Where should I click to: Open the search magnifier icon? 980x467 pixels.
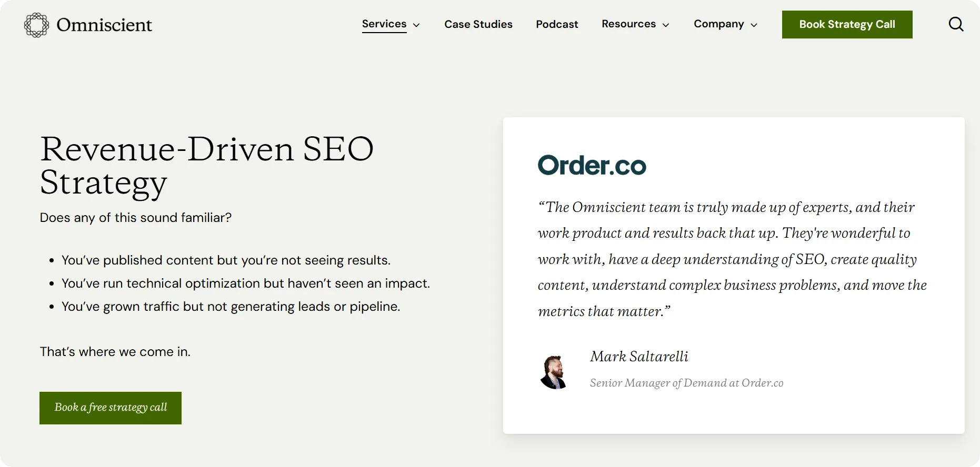(956, 24)
